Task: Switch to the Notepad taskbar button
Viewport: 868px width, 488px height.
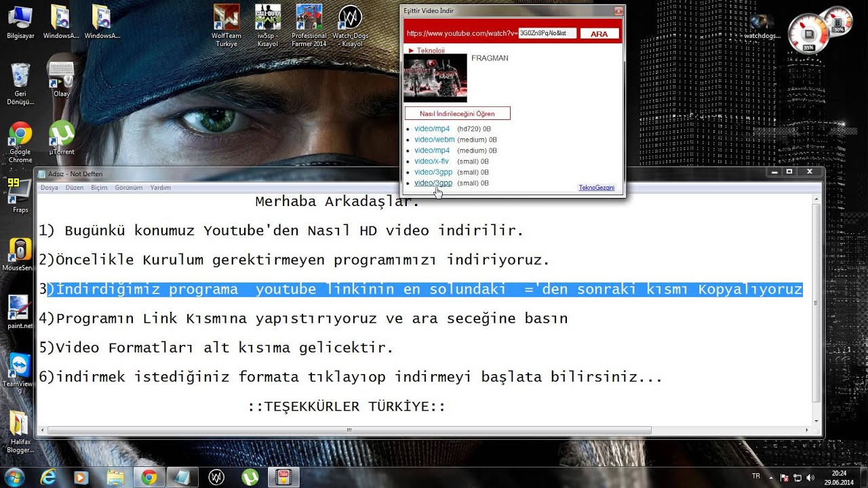Action: [x=182, y=477]
